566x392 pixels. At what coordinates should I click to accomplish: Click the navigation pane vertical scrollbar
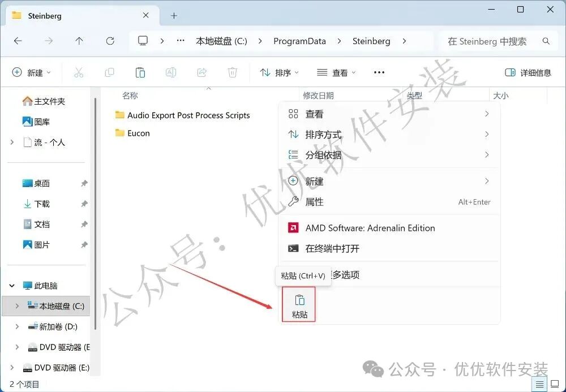pyautogui.click(x=95, y=213)
